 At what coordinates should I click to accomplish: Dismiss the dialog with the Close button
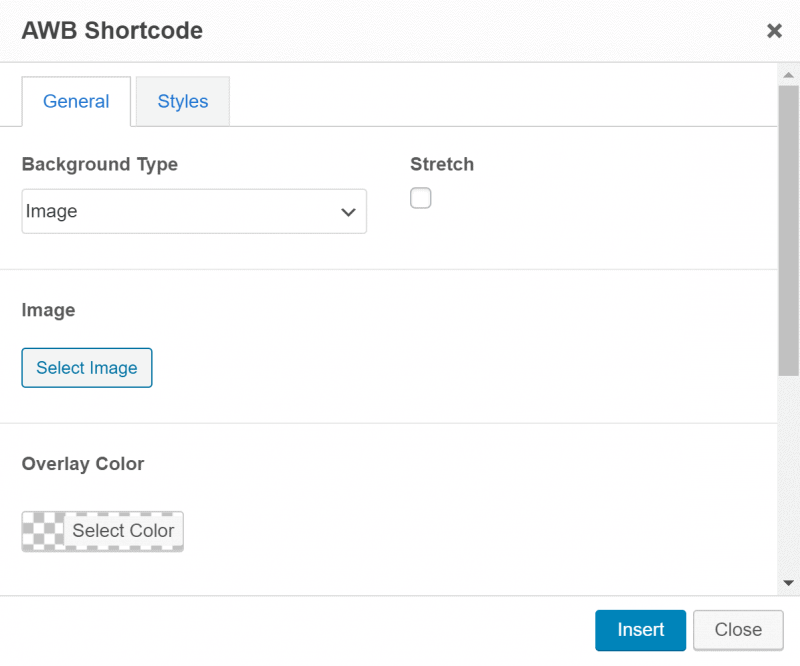[738, 630]
